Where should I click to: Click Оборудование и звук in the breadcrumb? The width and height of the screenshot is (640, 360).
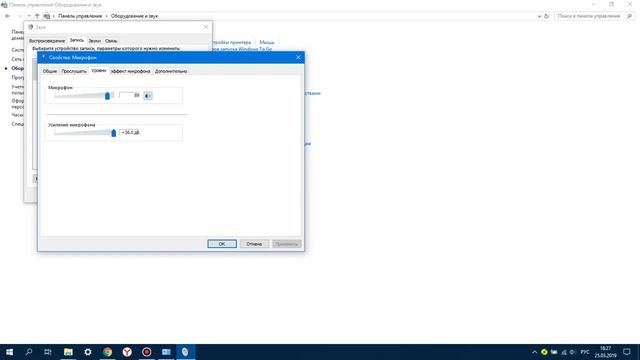pyautogui.click(x=134, y=16)
